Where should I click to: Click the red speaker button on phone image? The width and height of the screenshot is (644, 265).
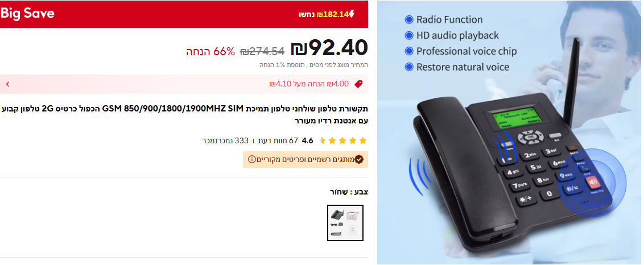(593, 183)
